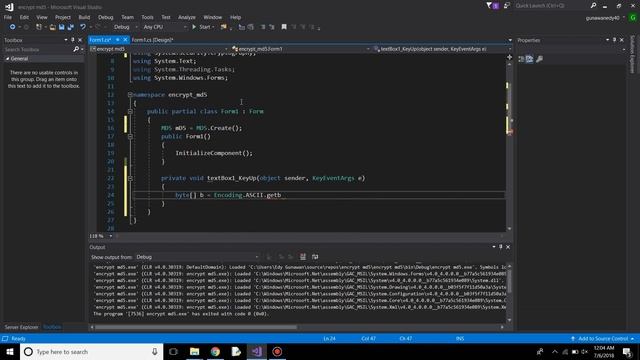The width and height of the screenshot is (640, 360).
Task: Open the Debug menu
Action: [105, 17]
